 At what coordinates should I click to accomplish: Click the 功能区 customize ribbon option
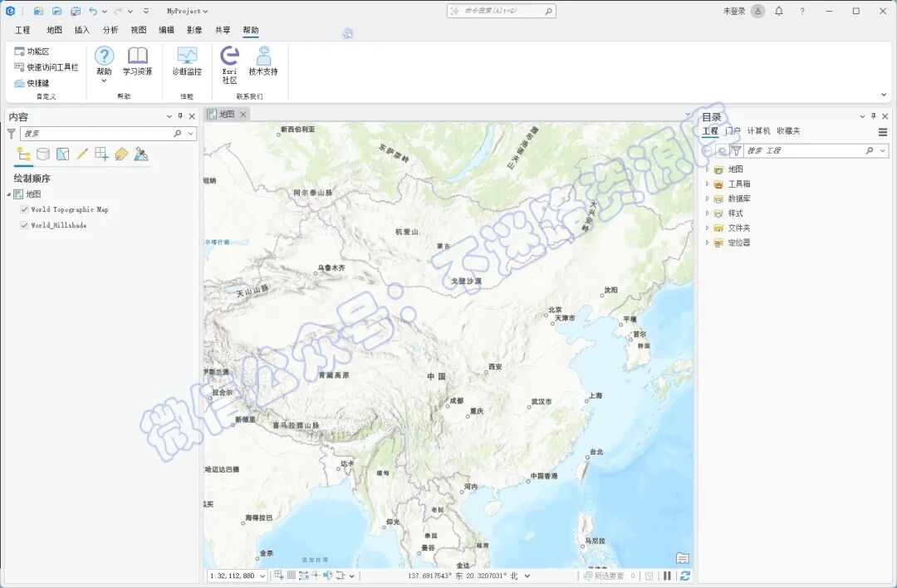point(32,51)
